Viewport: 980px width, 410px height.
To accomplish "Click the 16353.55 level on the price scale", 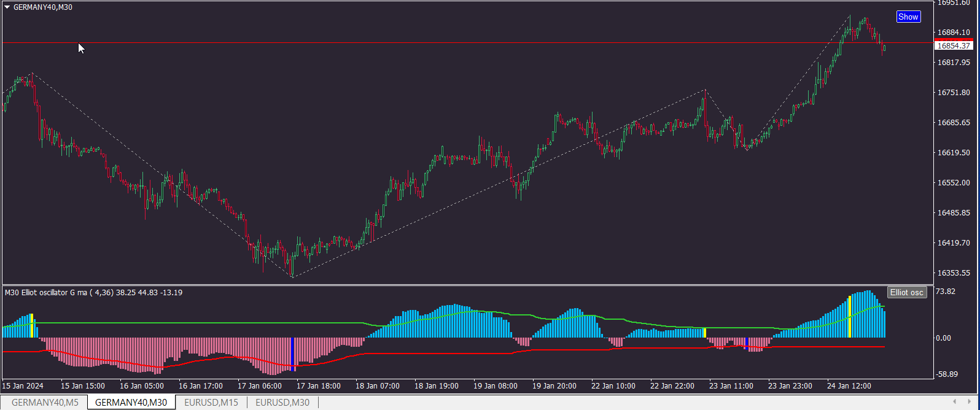I will (954, 273).
